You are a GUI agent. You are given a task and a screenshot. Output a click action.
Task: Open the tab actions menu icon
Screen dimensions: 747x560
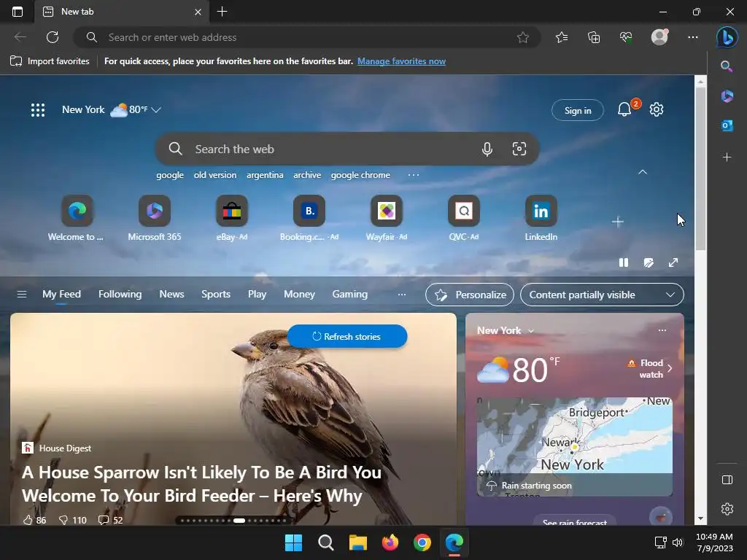(x=18, y=12)
